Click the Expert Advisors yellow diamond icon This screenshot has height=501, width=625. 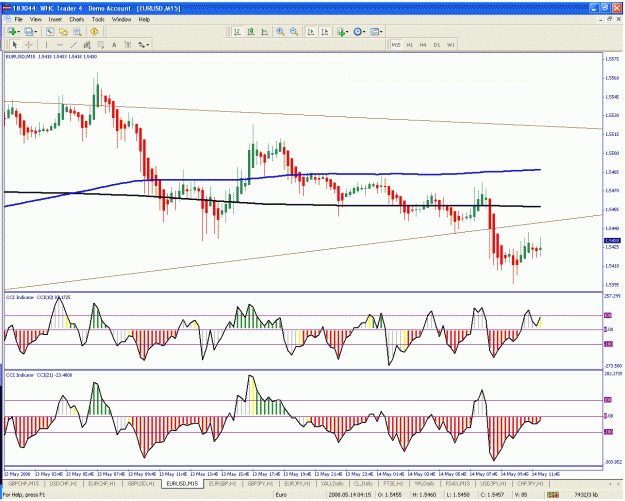tap(94, 31)
